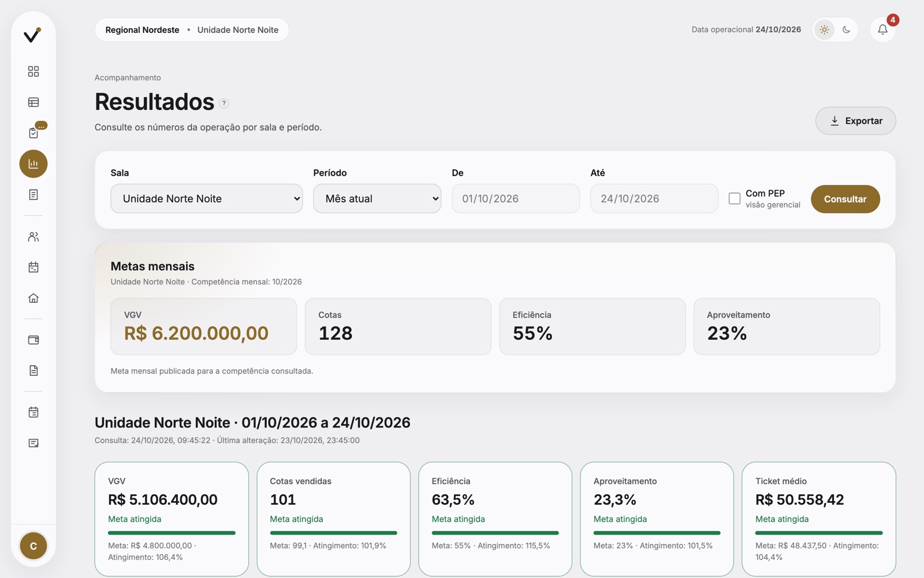
Task: Click the Unidade Norte Noite breadcrumb
Action: click(x=238, y=30)
